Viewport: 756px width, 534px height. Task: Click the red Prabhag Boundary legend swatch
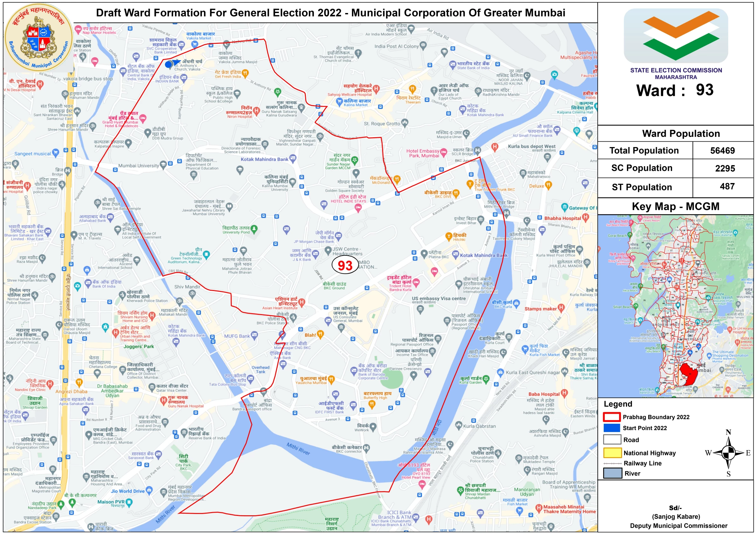point(612,416)
